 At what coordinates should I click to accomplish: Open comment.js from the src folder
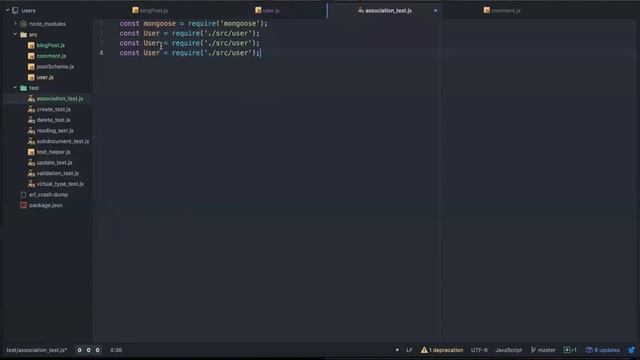coord(51,56)
